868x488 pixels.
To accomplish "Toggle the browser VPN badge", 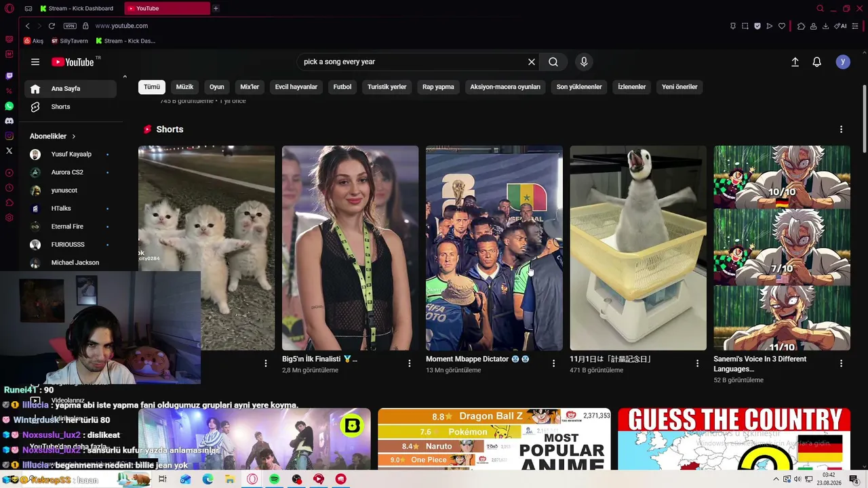I will (x=70, y=26).
